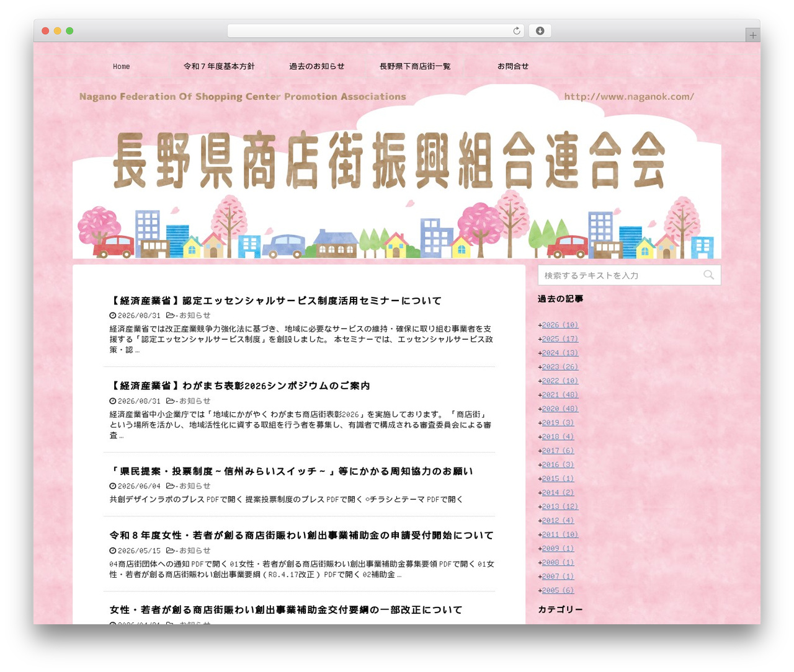Viewport: 794px width, 672px height.
Task: Open the 補助金の申請受付開始について article
Action: click(x=301, y=535)
